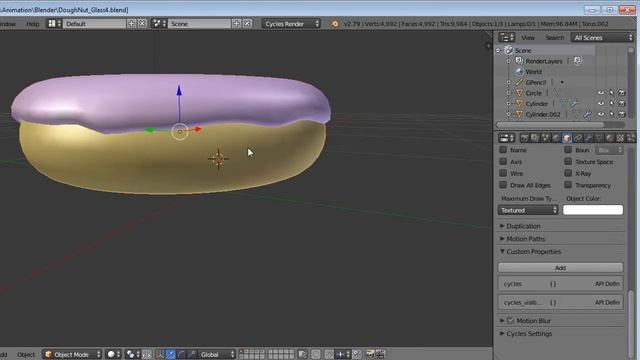Viewport: 640px width, 360px height.
Task: Open the Texture properties tab
Action: [620, 138]
